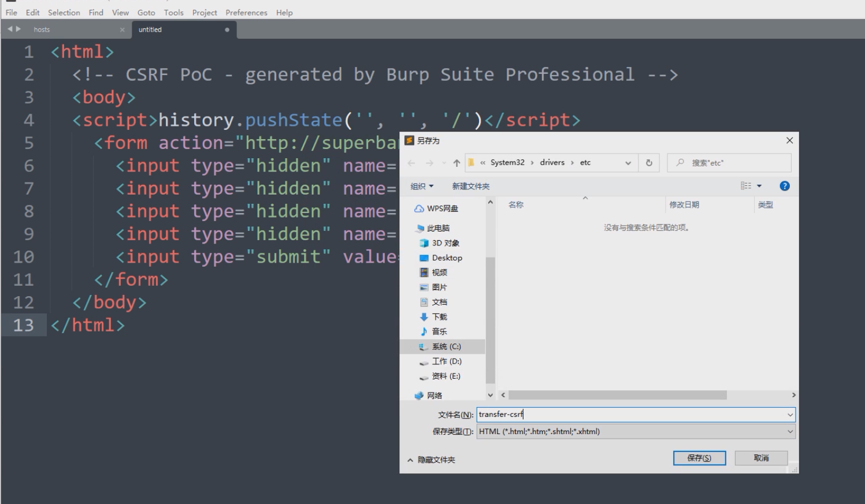
Task: Click horizontal scrollbar in file list
Action: (x=617, y=395)
